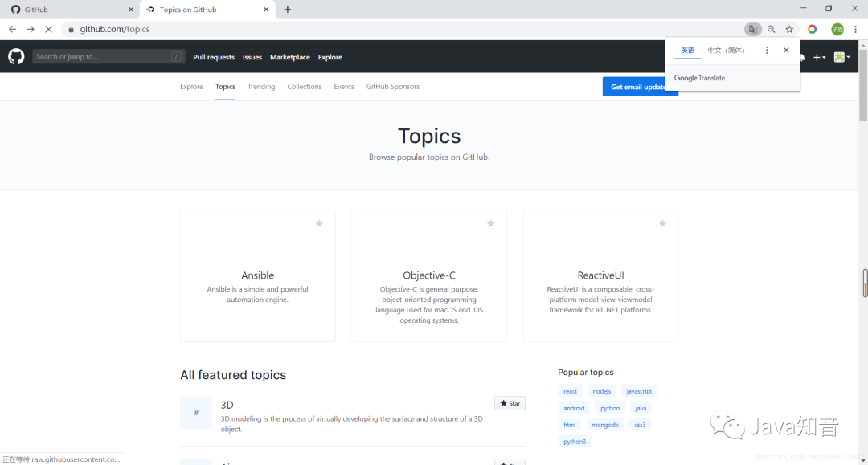Click the python popular topic tag
The height and width of the screenshot is (465, 868).
(610, 408)
